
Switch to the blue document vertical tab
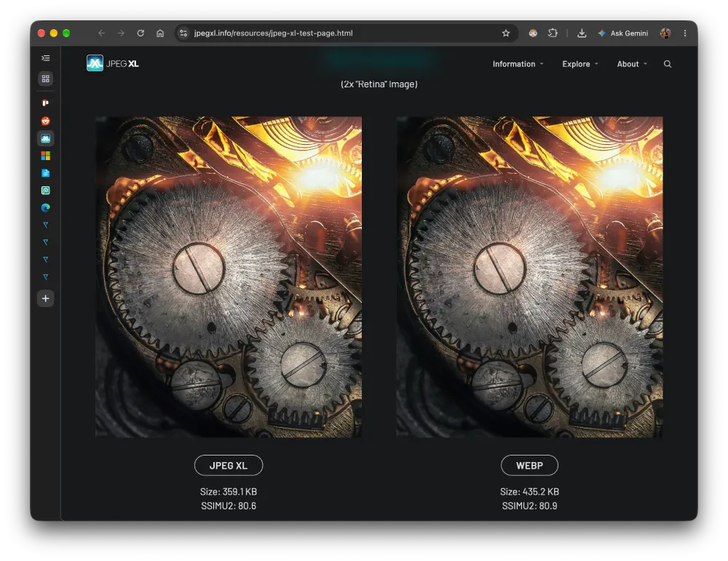(45, 173)
